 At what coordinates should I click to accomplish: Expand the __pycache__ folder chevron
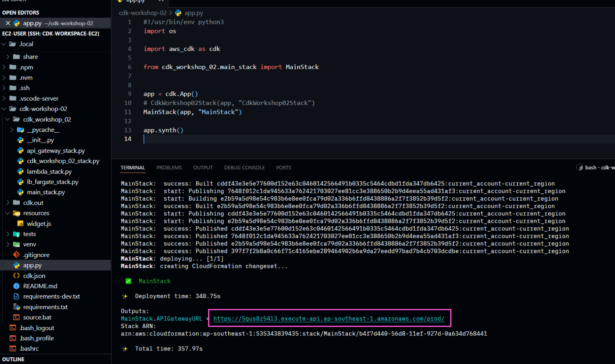click(12, 130)
